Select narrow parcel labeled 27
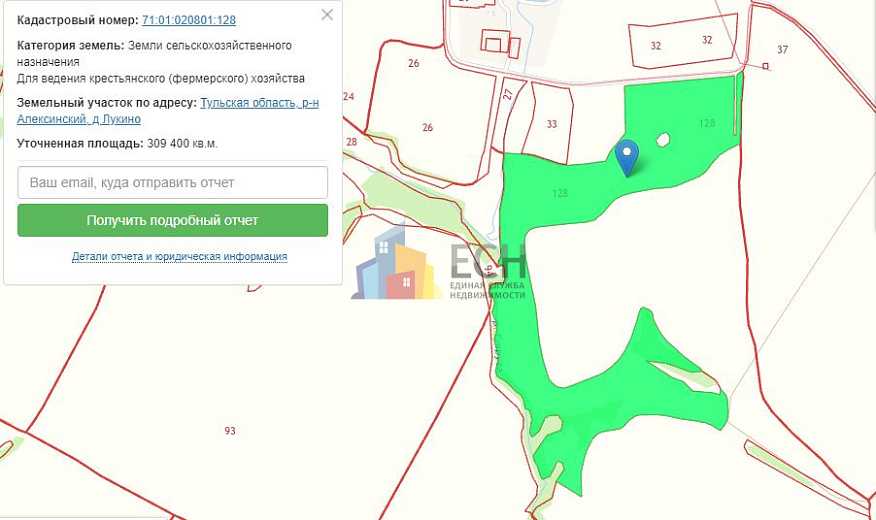876x520 pixels. point(507,95)
